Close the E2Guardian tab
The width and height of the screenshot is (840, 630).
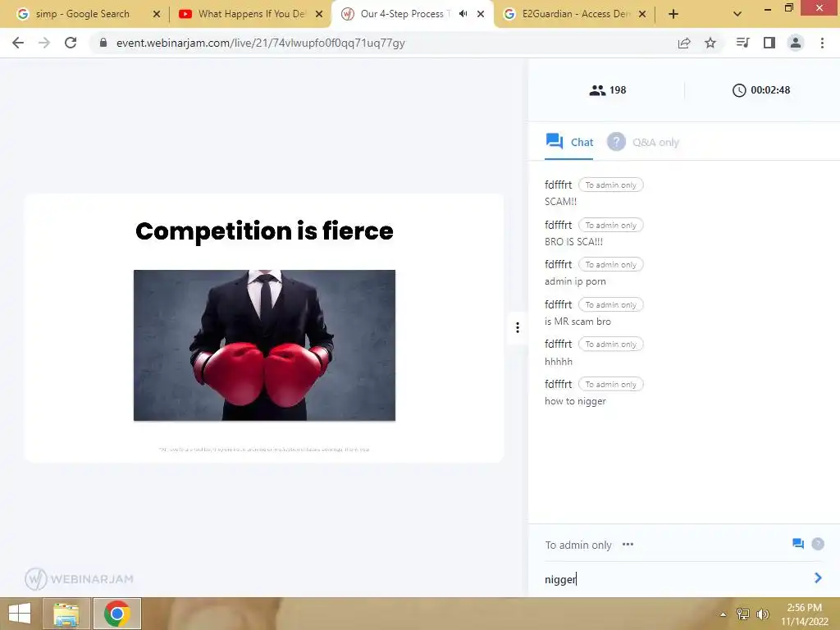pos(642,15)
